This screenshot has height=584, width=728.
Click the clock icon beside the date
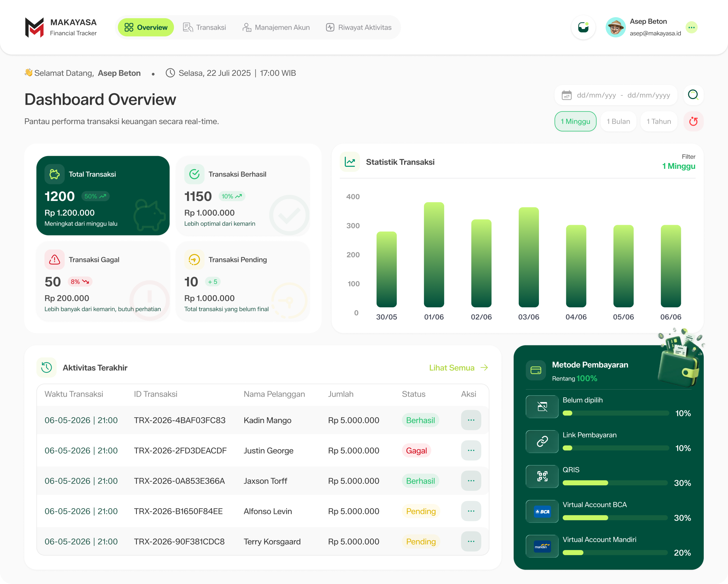click(x=170, y=73)
